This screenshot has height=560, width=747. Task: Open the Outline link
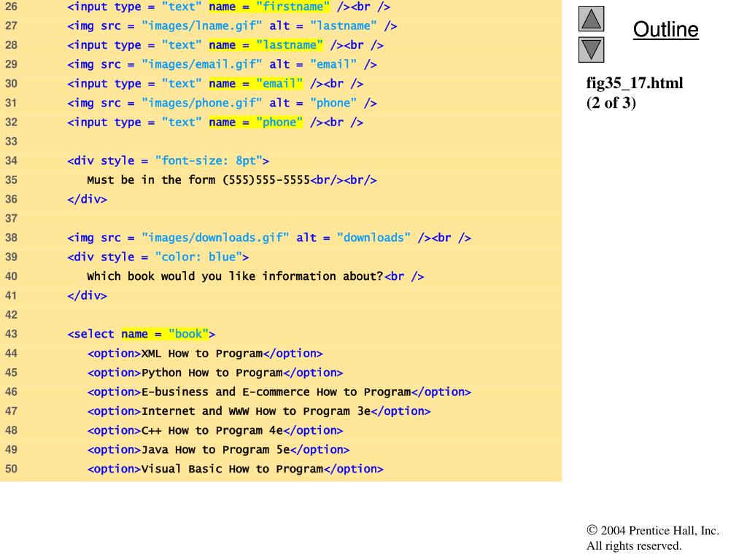pyautogui.click(x=665, y=29)
